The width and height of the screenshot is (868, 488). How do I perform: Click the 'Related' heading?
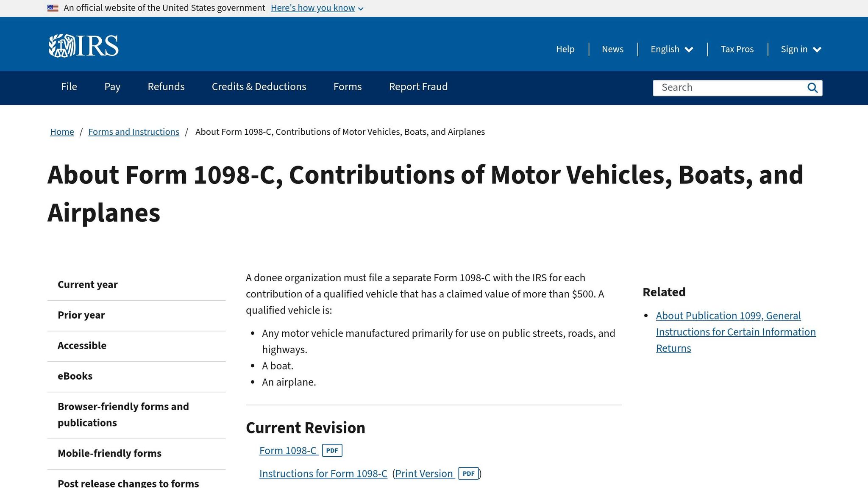[x=664, y=292]
